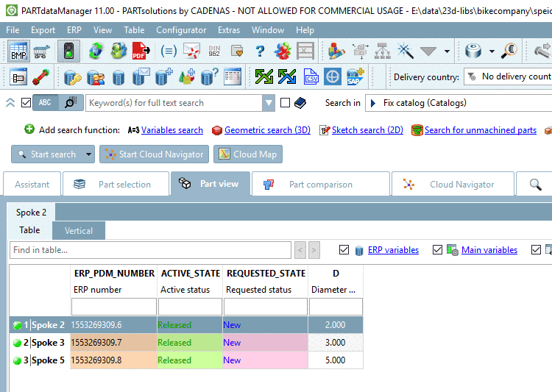Expand the keyword search history dropdown

(269, 103)
